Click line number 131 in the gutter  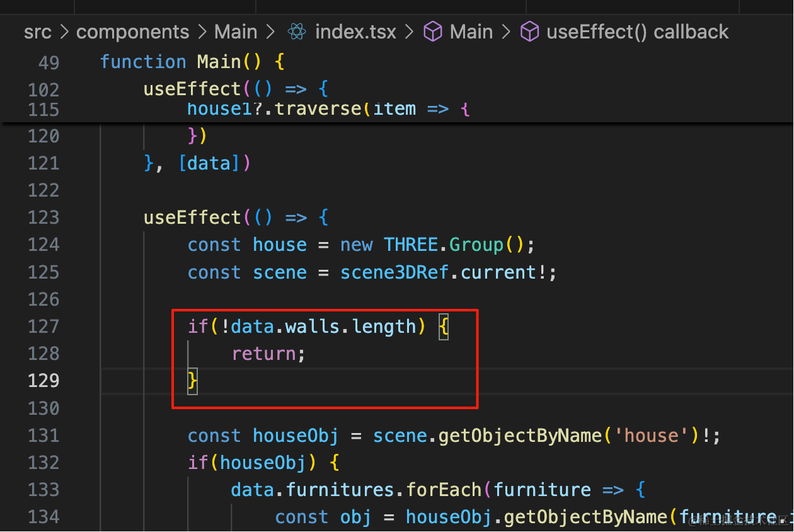click(x=43, y=436)
